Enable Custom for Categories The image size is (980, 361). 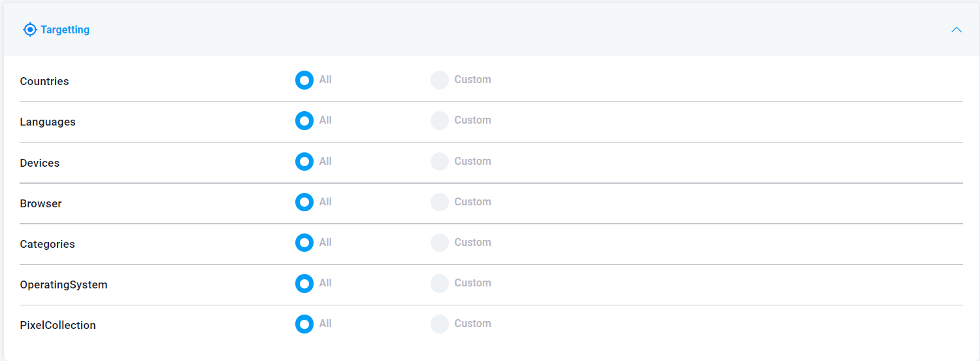point(440,243)
